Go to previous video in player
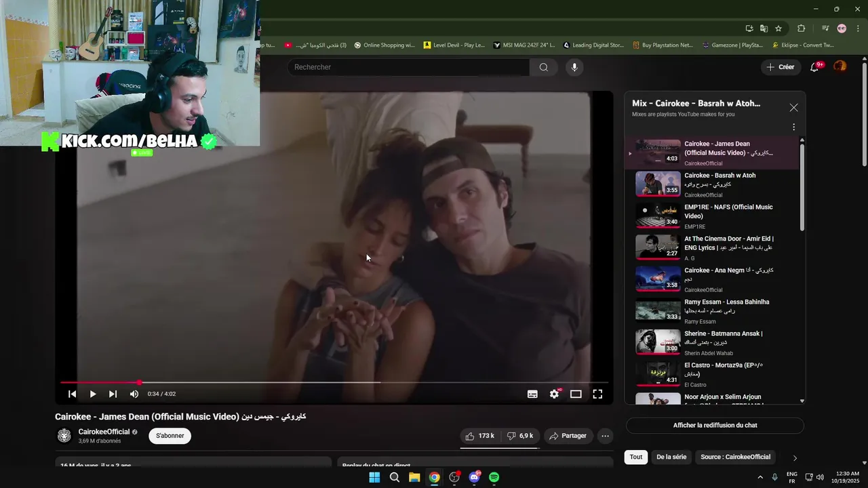This screenshot has width=868, height=488. pyautogui.click(x=73, y=394)
